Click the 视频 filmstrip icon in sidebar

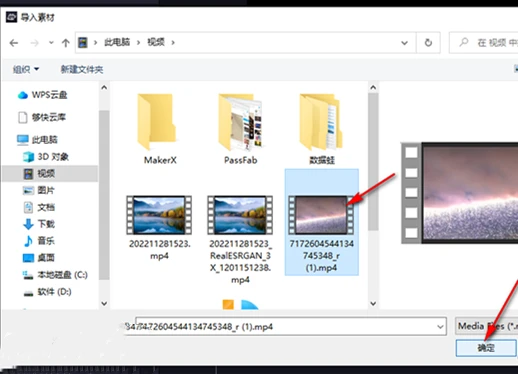click(28, 174)
